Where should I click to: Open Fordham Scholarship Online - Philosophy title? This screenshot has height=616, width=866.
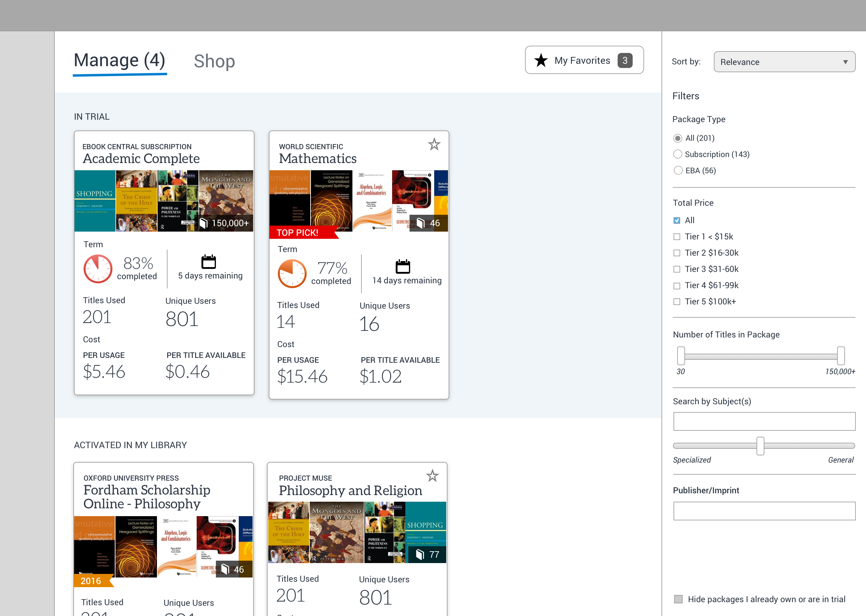[x=147, y=497]
